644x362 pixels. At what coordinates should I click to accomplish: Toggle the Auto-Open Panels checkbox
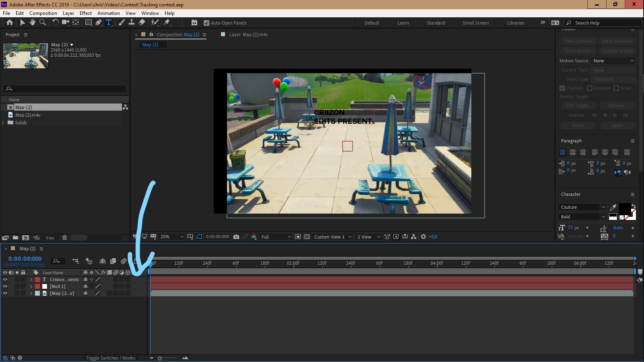(206, 23)
